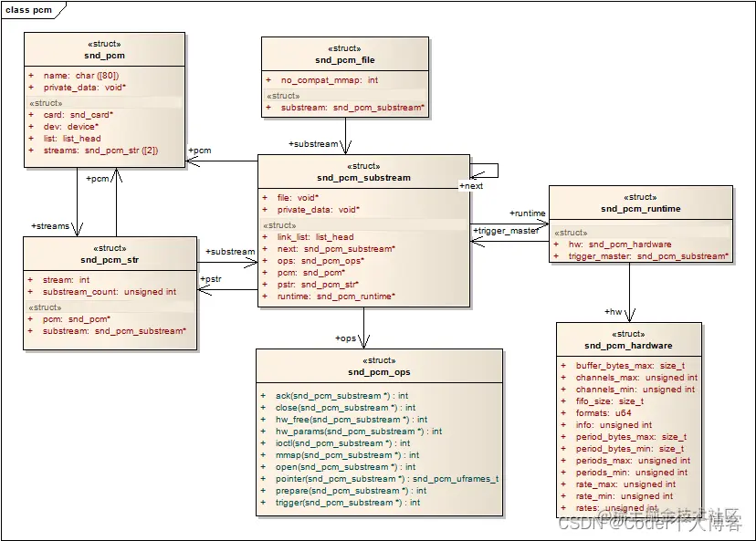The width and height of the screenshot is (756, 541).
Task: Click the snd_pcm_ops struct title
Action: pos(379,372)
